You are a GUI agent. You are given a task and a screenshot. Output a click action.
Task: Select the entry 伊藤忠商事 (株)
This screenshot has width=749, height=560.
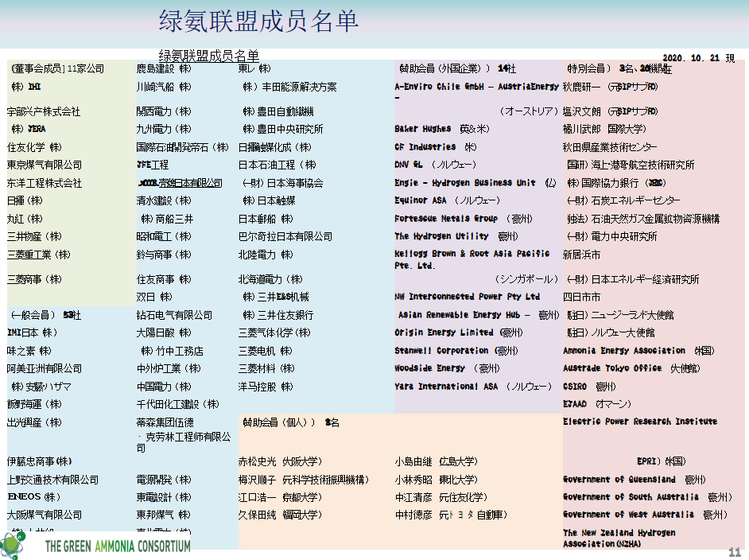pos(39,461)
